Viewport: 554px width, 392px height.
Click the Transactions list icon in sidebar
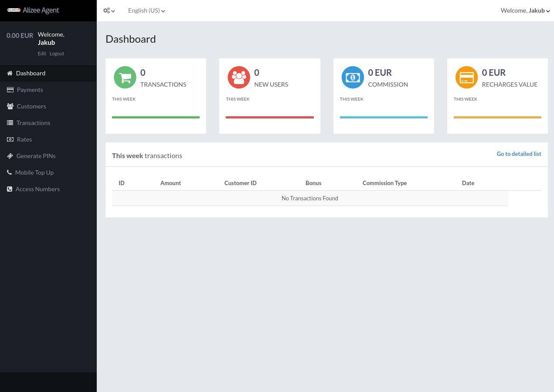tap(10, 123)
